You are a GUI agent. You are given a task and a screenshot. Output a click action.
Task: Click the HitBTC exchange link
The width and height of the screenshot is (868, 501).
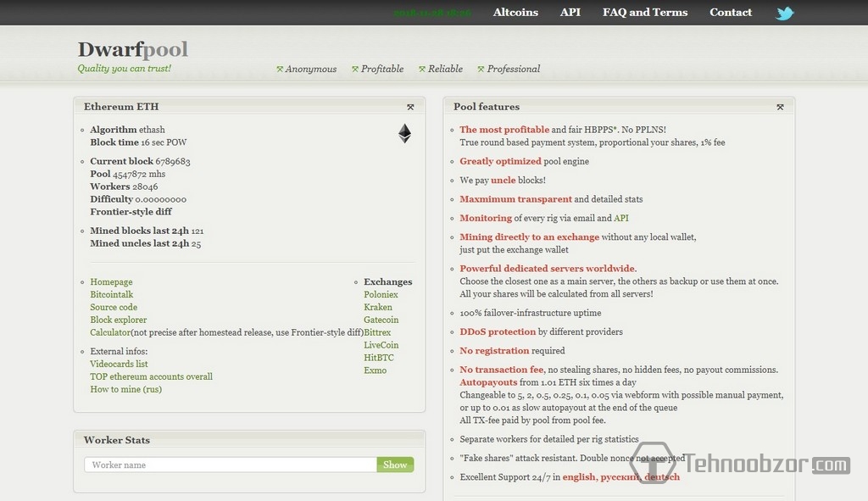click(379, 358)
